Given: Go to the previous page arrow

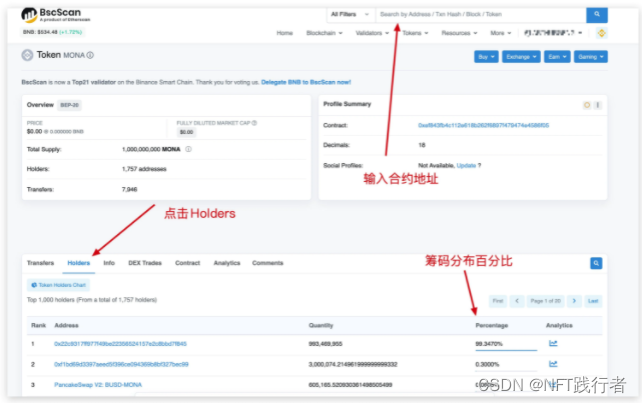Looking at the screenshot, I should coord(517,301).
